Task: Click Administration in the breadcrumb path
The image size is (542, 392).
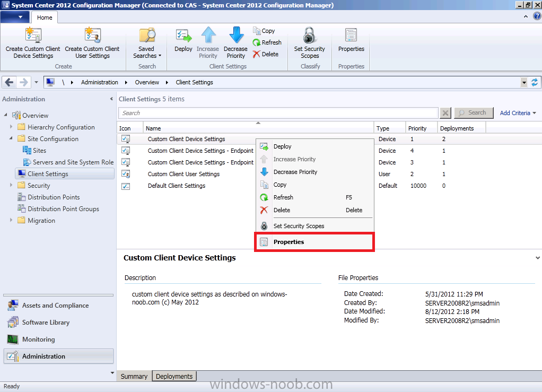Action: click(100, 82)
